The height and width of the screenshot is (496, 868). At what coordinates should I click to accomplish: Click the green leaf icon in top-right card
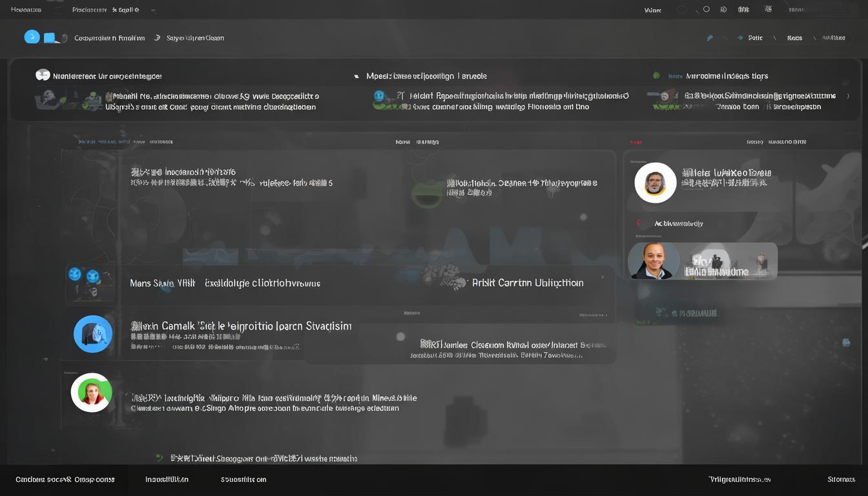pyautogui.click(x=657, y=76)
